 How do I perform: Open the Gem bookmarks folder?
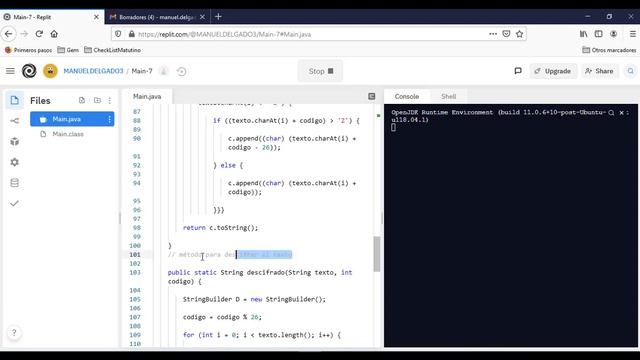pos(68,50)
